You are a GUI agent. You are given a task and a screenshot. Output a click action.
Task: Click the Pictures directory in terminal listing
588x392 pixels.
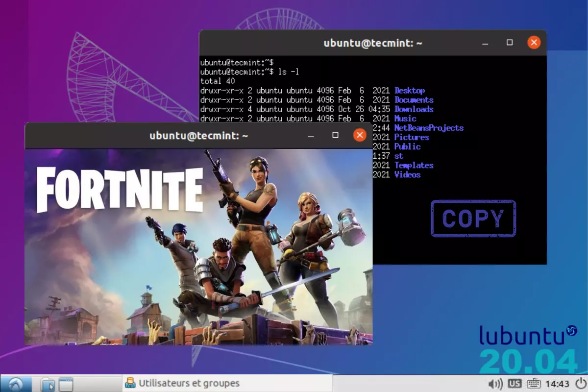(x=412, y=137)
